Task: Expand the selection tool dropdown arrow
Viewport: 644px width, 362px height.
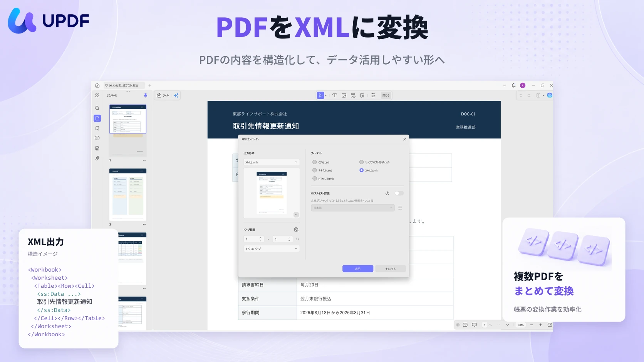Action: 326,95
